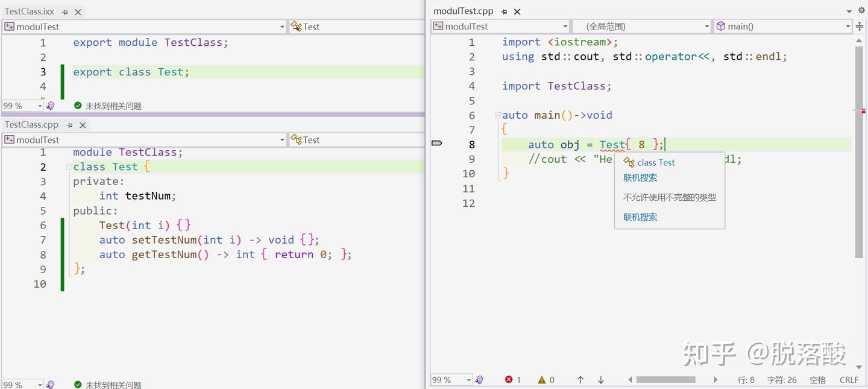Click 'module TestClass;' line in TestClass.cpp
The height and width of the screenshot is (389, 868).
pyautogui.click(x=128, y=152)
